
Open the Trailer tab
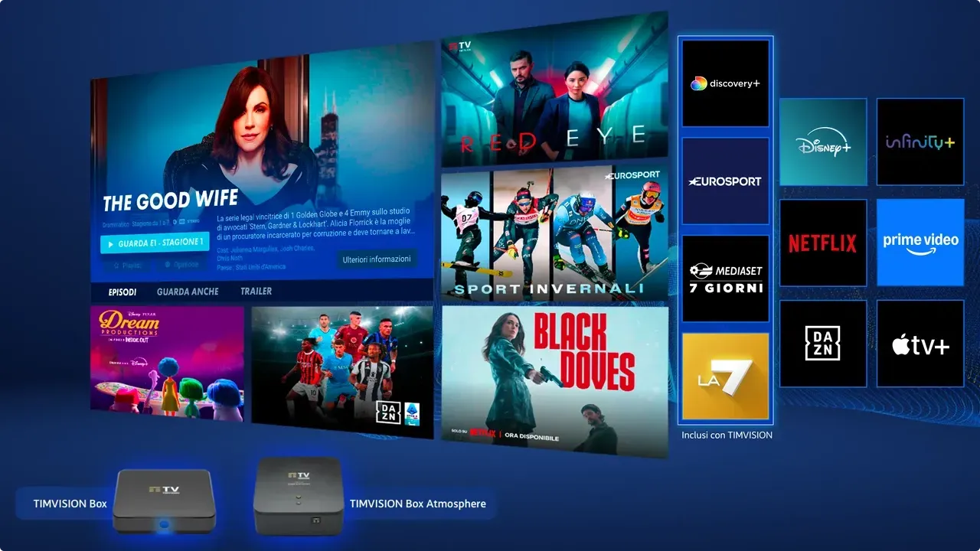pyautogui.click(x=256, y=292)
